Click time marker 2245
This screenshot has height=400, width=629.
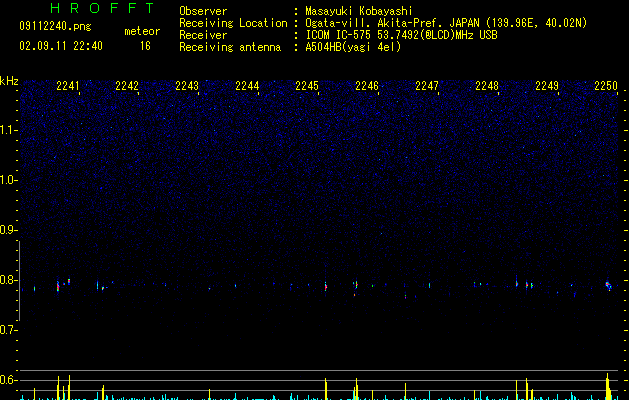click(x=307, y=86)
